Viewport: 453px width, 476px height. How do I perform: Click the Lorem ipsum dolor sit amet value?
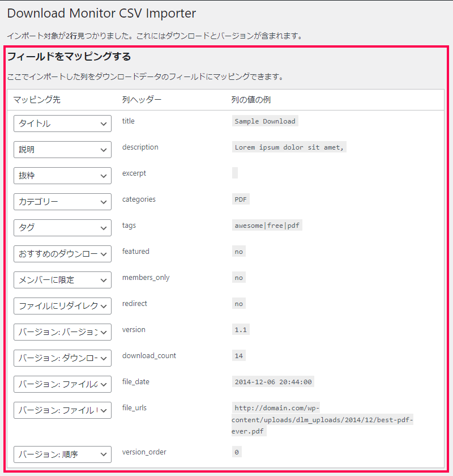click(289, 147)
